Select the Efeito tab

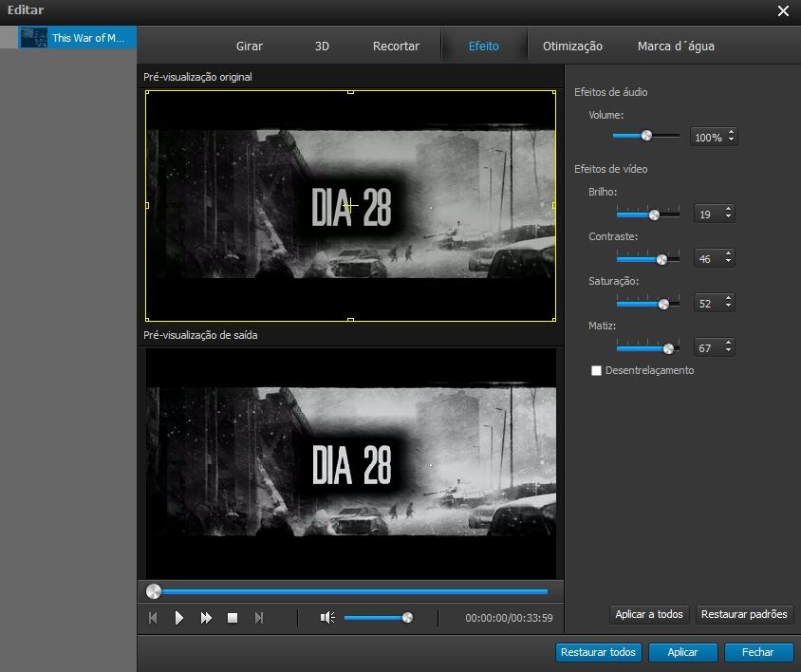click(x=484, y=46)
